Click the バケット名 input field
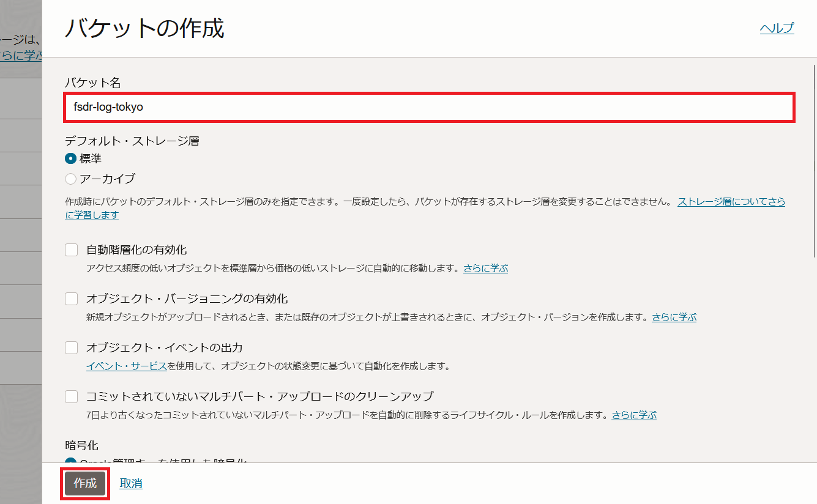The image size is (817, 504). (x=428, y=108)
